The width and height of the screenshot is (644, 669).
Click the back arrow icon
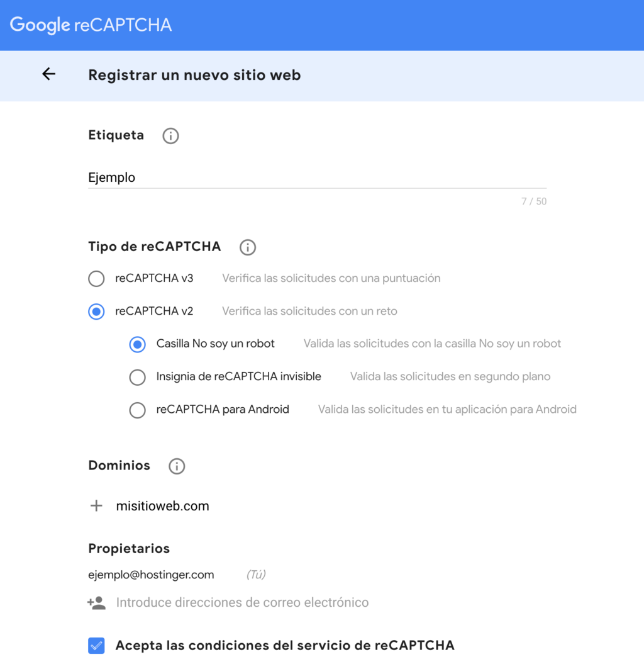click(48, 74)
